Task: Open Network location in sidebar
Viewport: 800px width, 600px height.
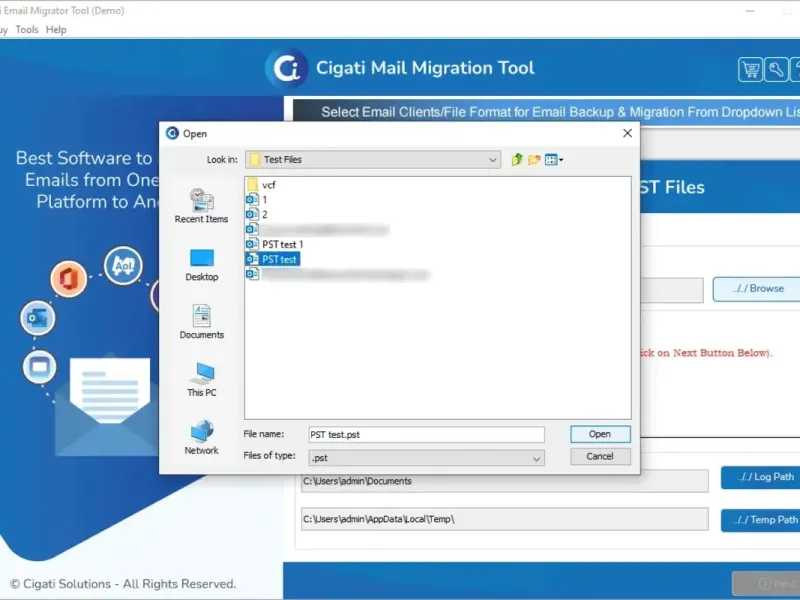Action: pos(202,437)
